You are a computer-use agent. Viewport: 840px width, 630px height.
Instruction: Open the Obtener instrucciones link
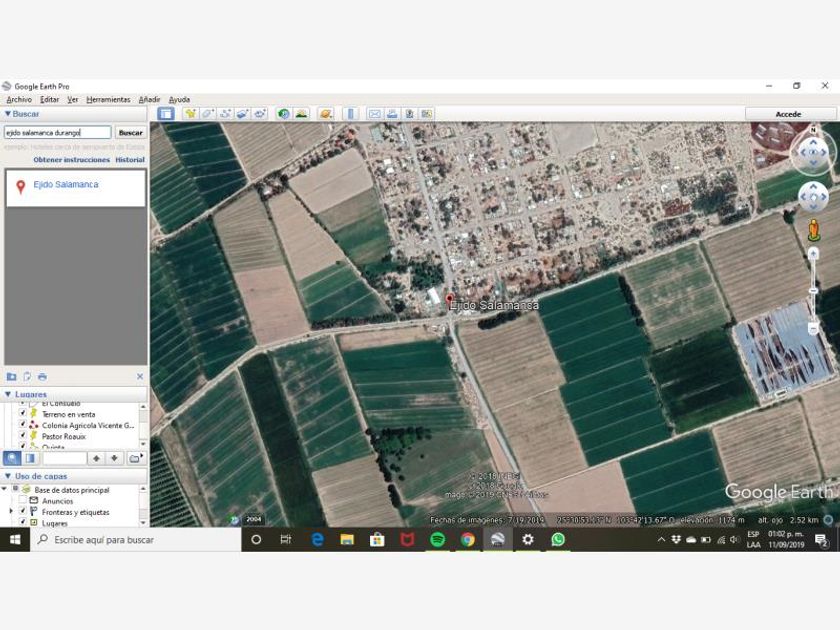[x=71, y=160]
